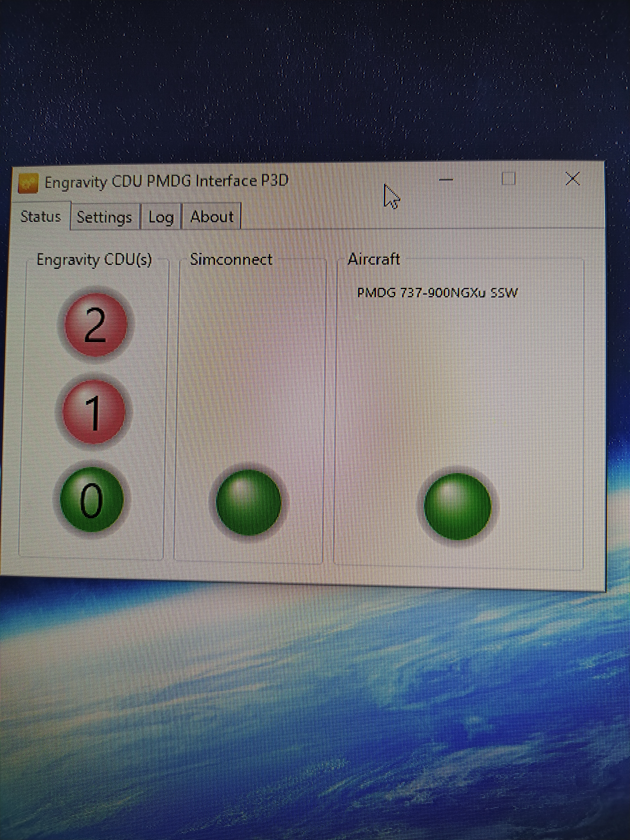
Task: Click the green Aircraft status light
Action: (x=457, y=506)
